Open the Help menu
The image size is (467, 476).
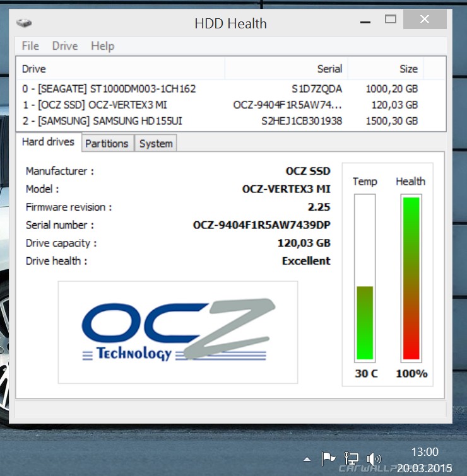[102, 46]
